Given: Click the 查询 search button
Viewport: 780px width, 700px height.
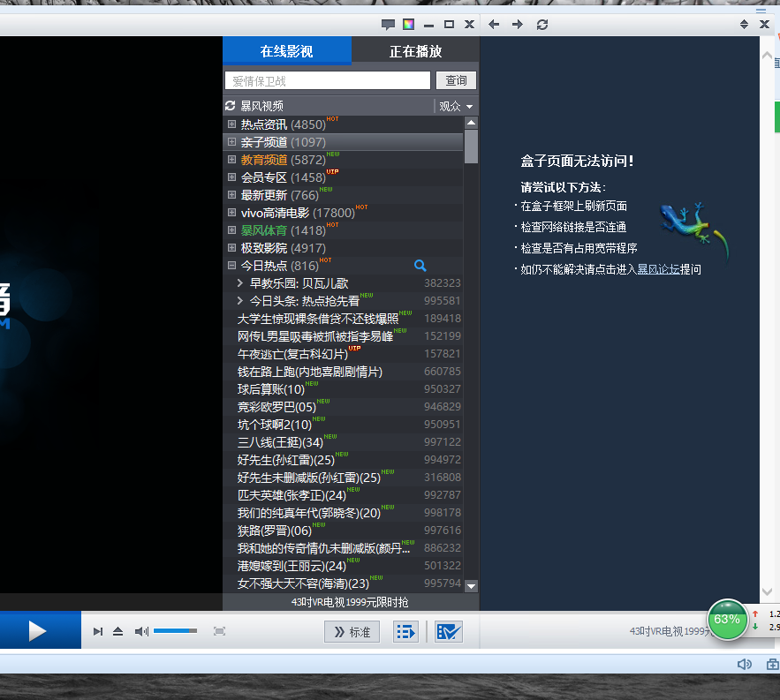Looking at the screenshot, I should [456, 80].
